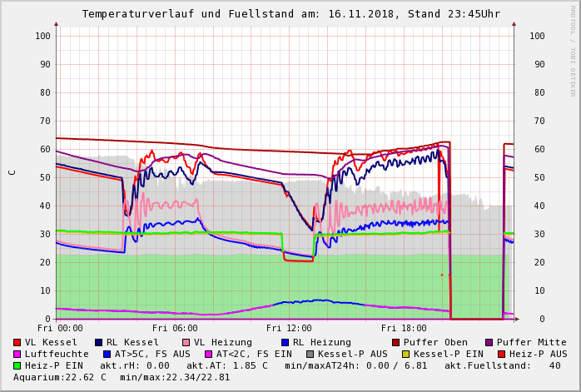Click the Temperaturverlauf und Fuellstand chart title
This screenshot has width=581, height=392.
[290, 14]
